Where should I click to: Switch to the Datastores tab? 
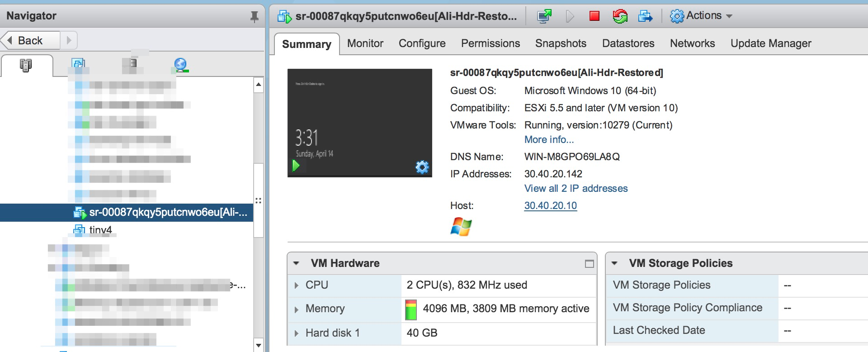(628, 43)
